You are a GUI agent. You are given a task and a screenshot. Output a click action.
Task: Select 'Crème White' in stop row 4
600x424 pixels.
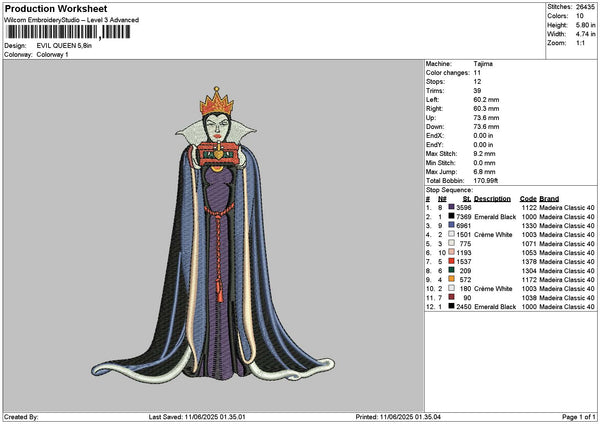pos(493,235)
